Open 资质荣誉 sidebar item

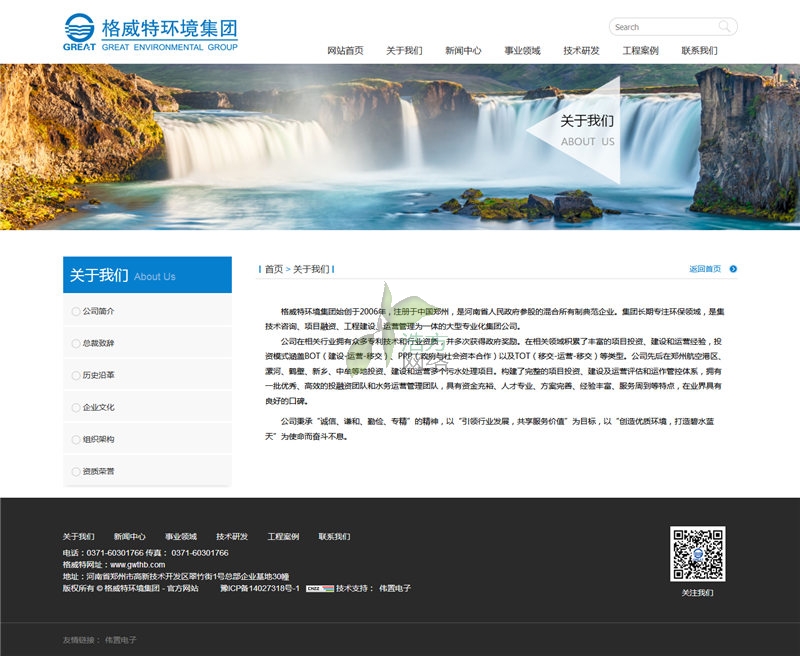click(x=98, y=471)
